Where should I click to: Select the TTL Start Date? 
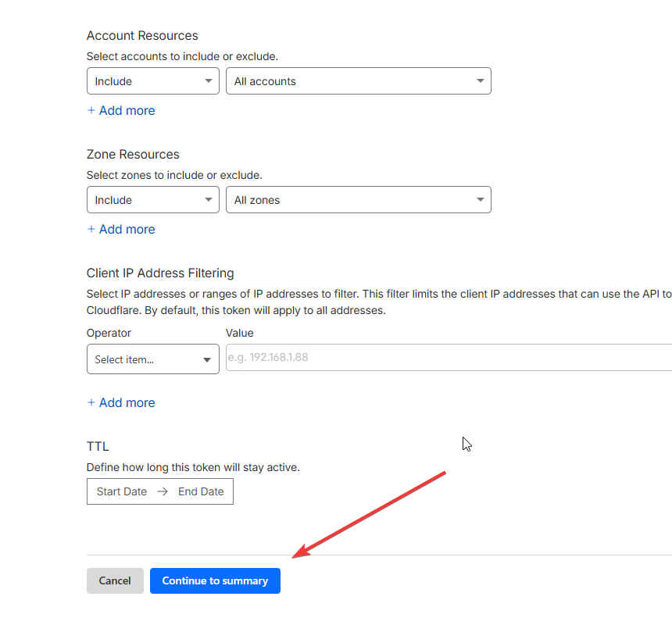(x=122, y=492)
